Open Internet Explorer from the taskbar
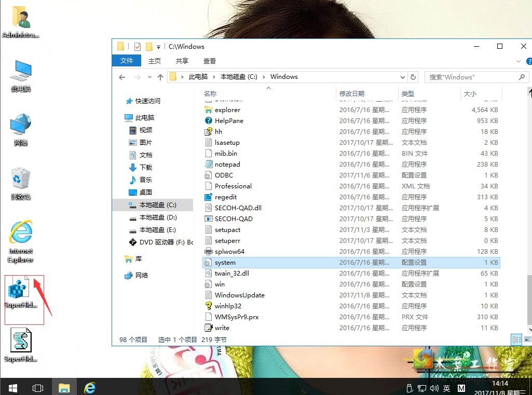The image size is (532, 395). (x=90, y=388)
